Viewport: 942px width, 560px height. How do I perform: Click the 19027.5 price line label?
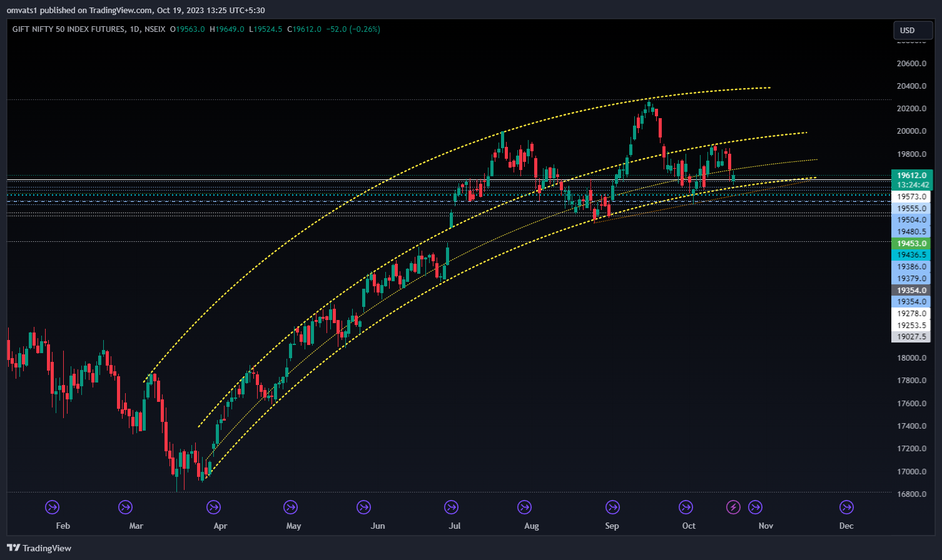click(x=911, y=337)
